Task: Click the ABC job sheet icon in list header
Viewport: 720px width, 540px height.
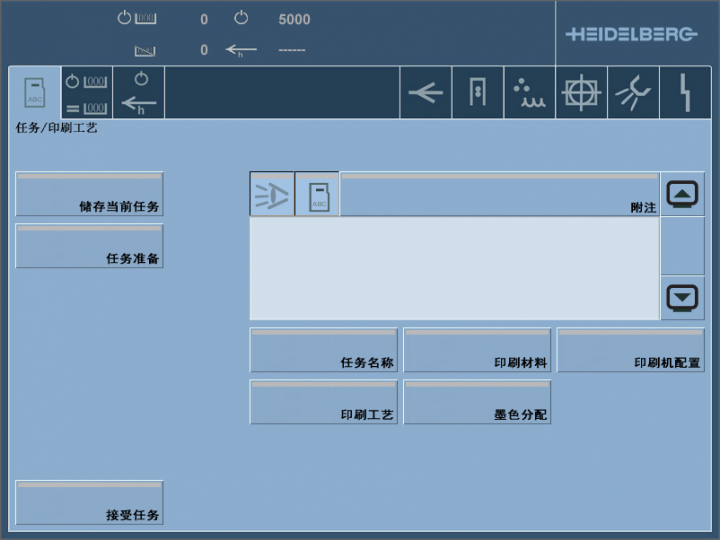Action: (x=317, y=194)
